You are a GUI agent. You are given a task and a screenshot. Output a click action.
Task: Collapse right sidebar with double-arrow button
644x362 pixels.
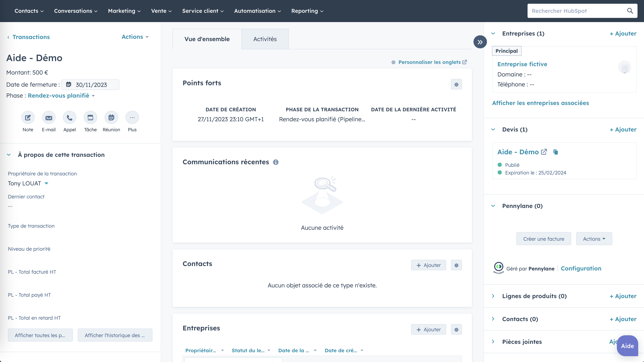click(x=480, y=42)
